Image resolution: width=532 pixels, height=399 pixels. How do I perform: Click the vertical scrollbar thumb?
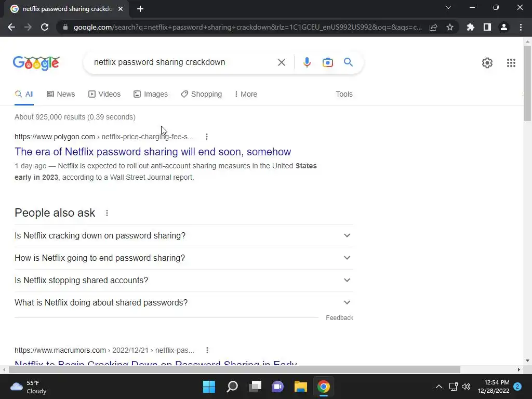pyautogui.click(x=527, y=83)
